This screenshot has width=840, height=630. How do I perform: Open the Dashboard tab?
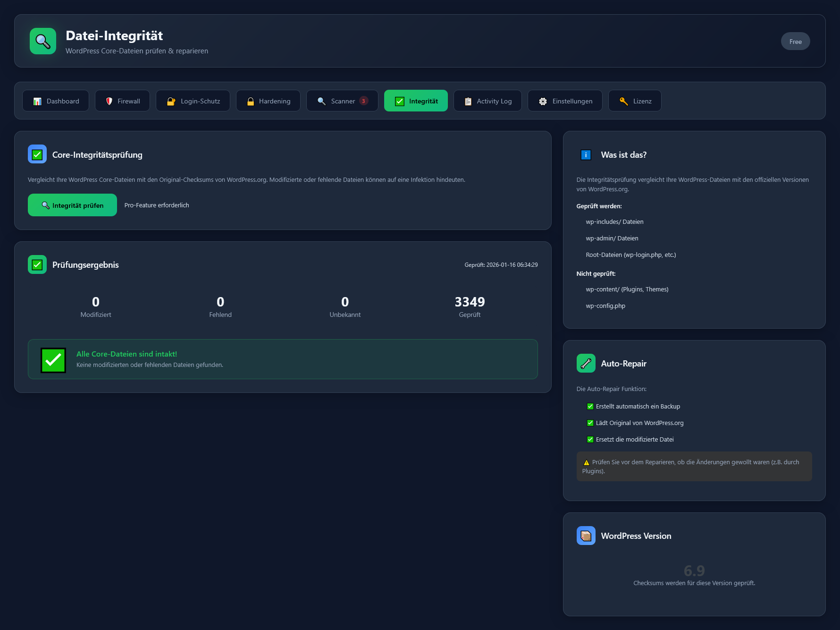(x=56, y=101)
